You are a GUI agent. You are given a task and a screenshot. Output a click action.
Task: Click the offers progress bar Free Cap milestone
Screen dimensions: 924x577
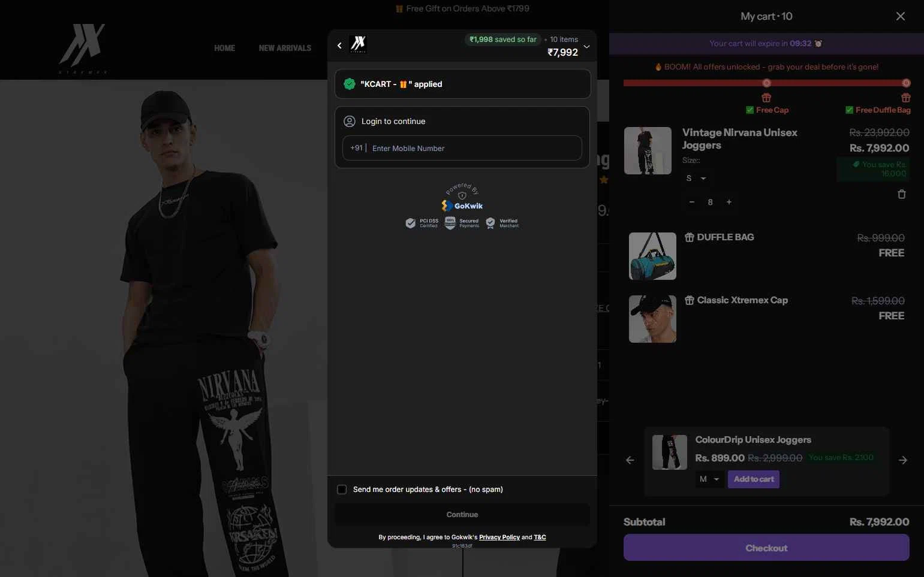[x=766, y=83]
